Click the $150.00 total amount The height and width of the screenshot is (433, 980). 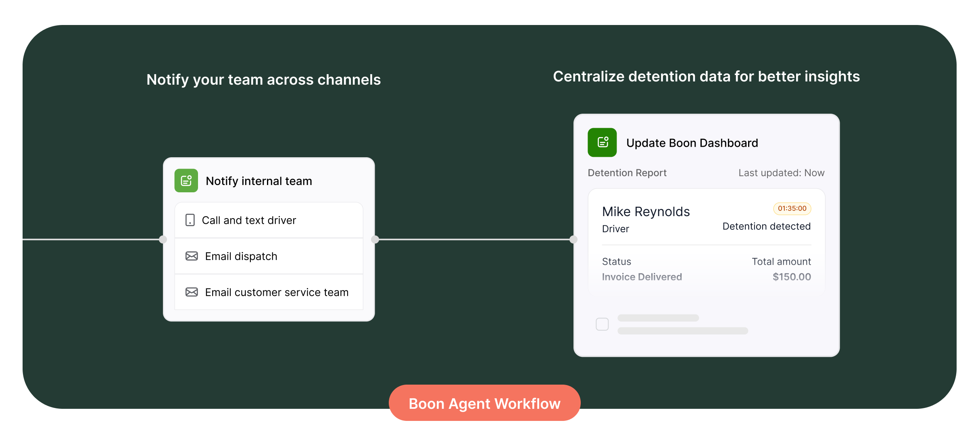click(792, 277)
